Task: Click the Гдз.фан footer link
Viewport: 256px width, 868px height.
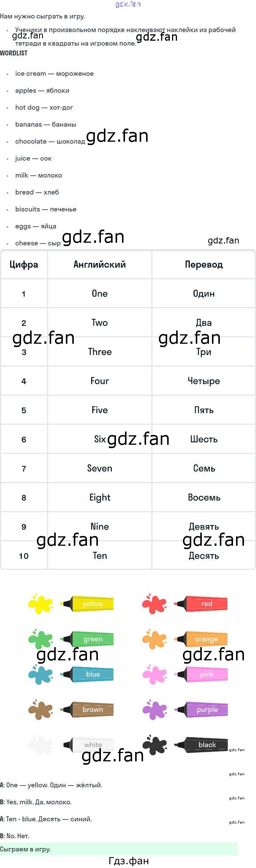Action: [x=128, y=860]
